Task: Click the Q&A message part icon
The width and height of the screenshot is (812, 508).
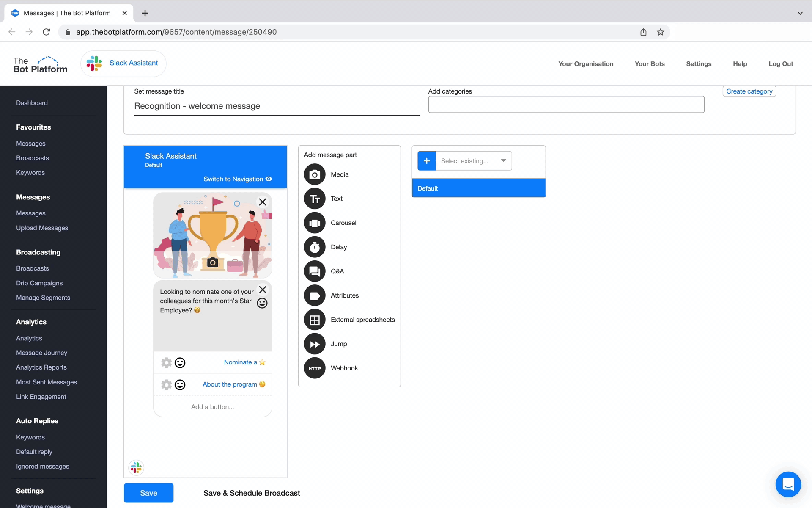Action: [x=315, y=271]
